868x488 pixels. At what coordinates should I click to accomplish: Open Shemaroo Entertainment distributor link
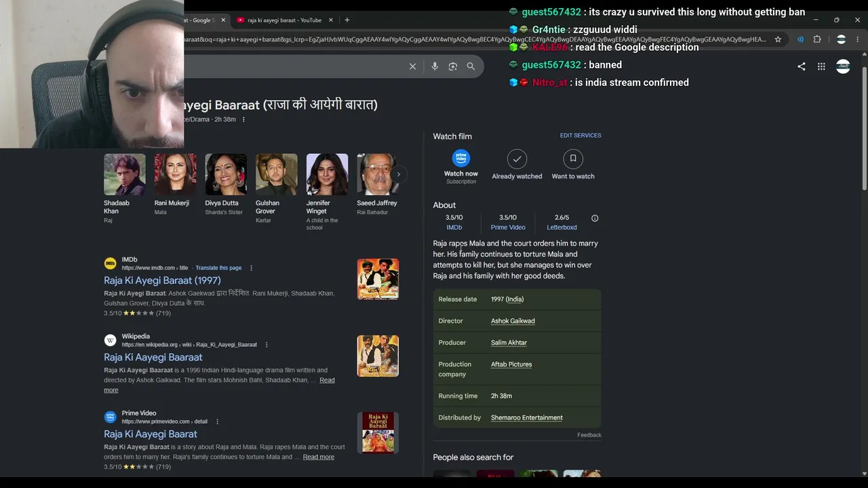click(x=527, y=418)
